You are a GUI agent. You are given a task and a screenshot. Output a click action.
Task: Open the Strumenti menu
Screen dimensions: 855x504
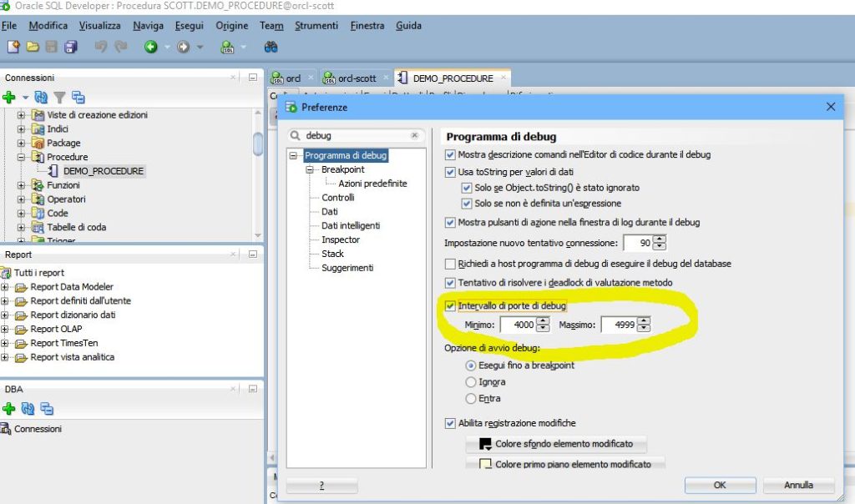tap(316, 25)
